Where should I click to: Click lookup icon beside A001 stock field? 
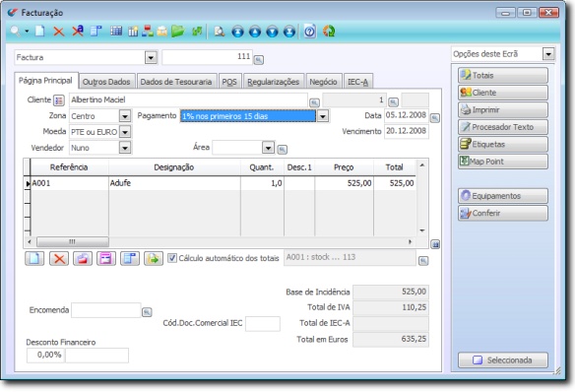[423, 261]
